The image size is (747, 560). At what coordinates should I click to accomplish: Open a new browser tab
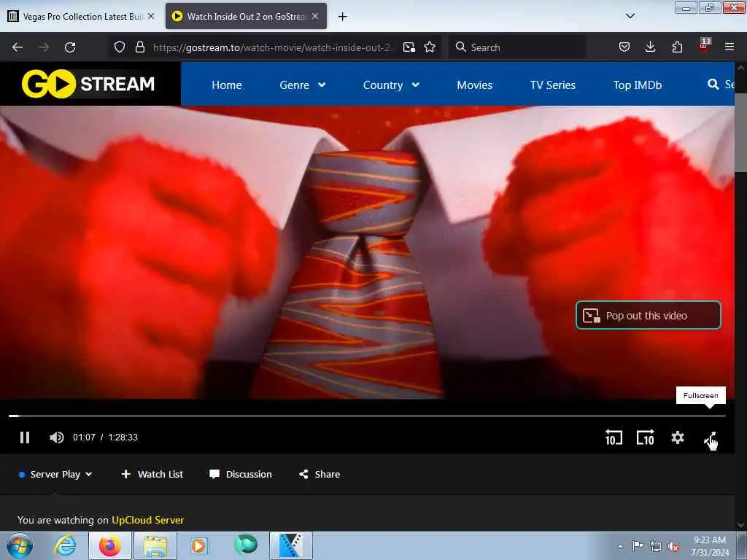(343, 17)
